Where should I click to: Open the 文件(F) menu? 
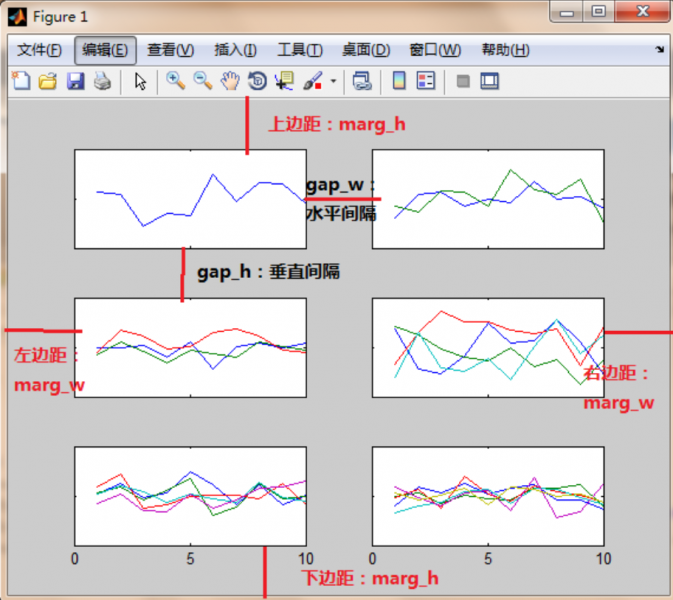(x=39, y=50)
